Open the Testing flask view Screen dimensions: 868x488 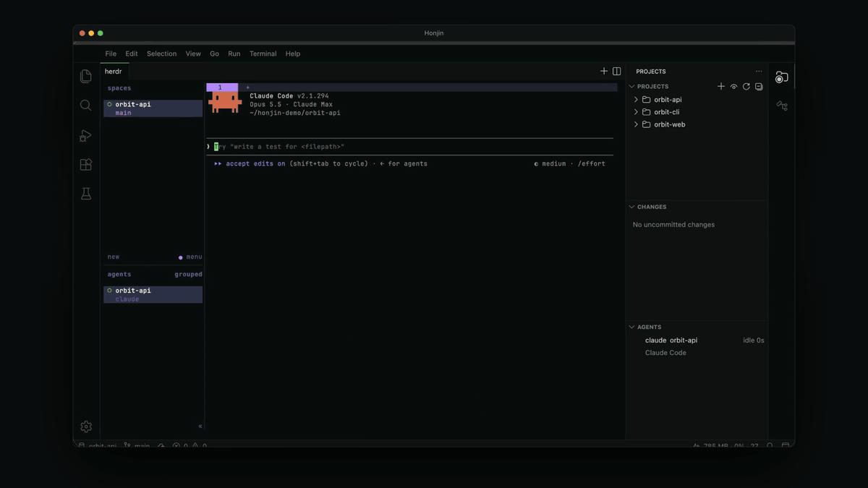pos(85,194)
